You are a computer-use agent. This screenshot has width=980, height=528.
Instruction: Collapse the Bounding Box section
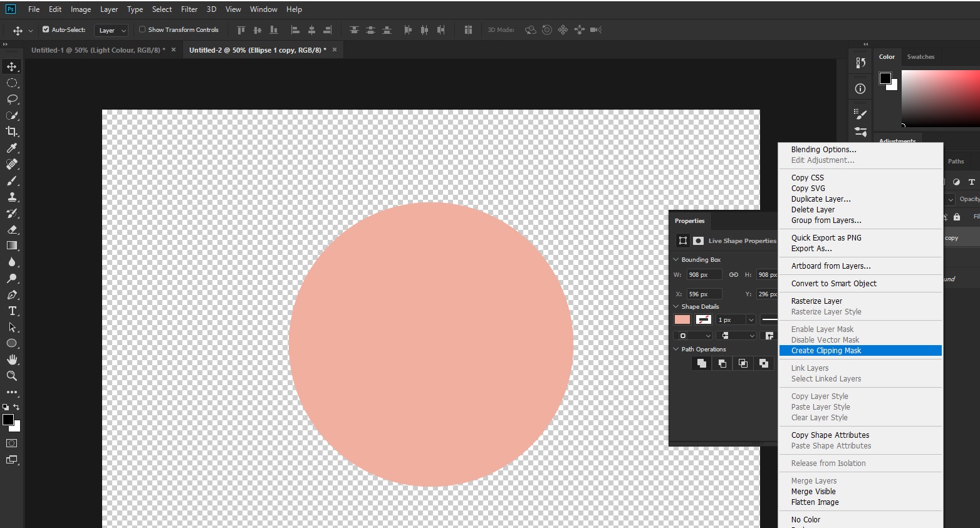pos(676,259)
